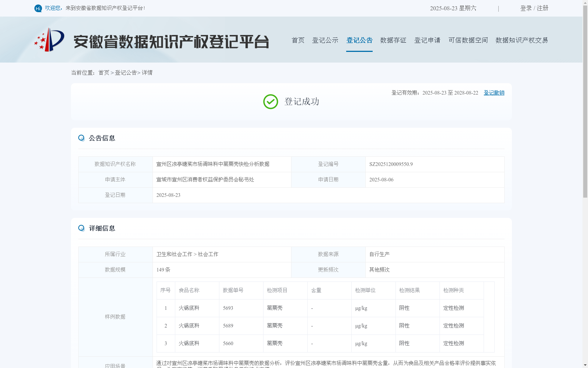
Task: Click data number 5660 in sample table
Action: (228, 343)
